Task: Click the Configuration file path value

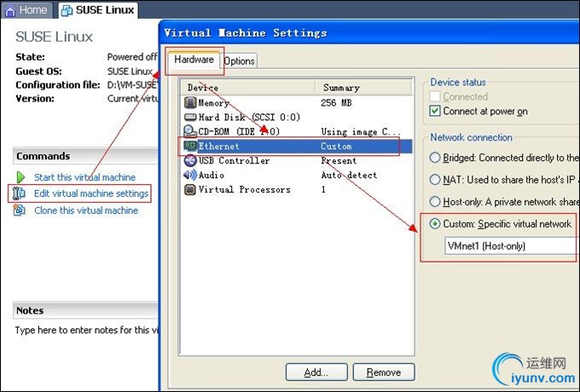Action: [x=132, y=85]
